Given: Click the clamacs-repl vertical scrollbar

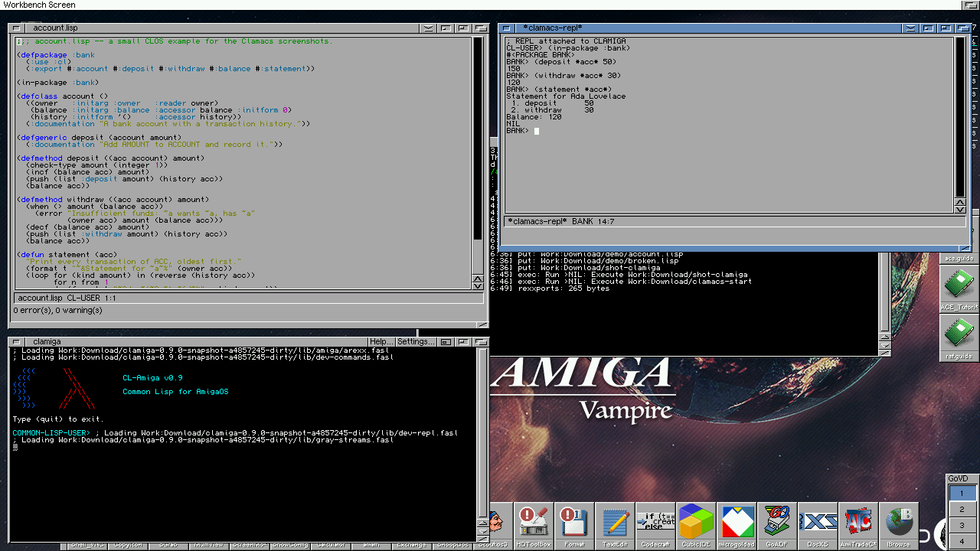Looking at the screenshot, I should point(960,116).
